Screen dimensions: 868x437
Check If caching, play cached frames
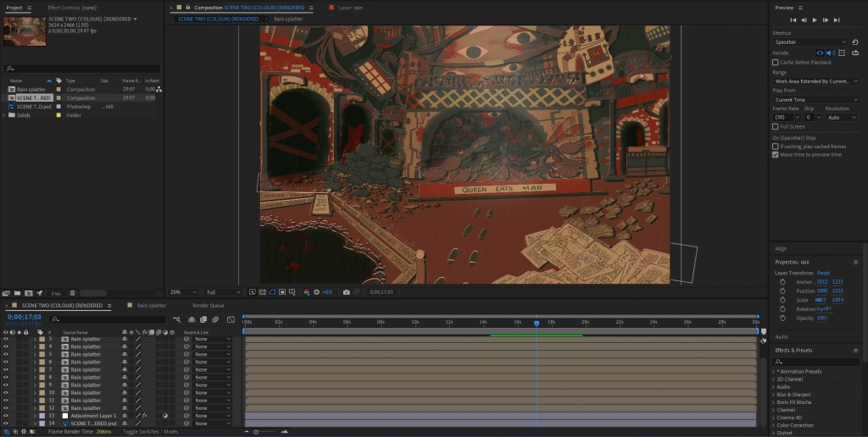(x=775, y=147)
